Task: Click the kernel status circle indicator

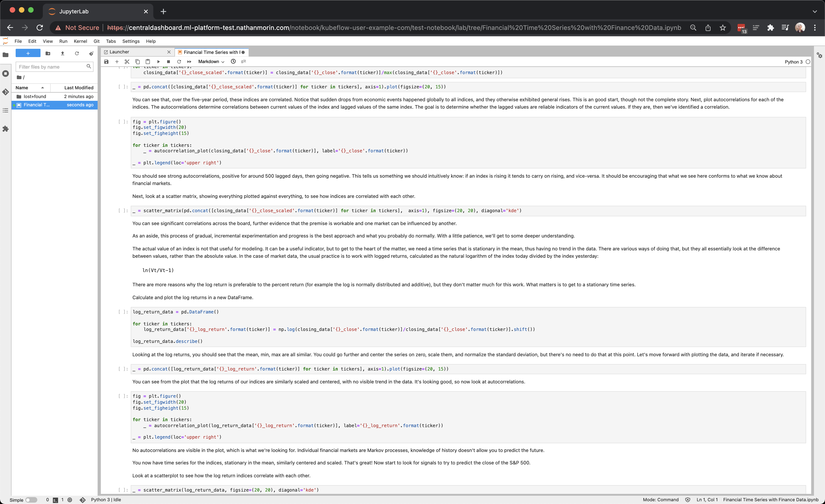Action: 808,62
